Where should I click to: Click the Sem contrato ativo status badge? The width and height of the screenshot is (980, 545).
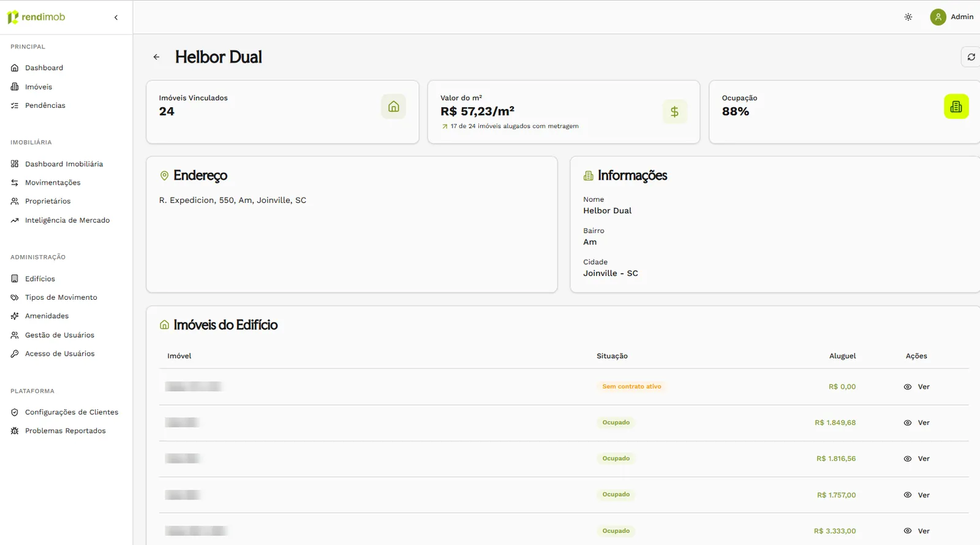coord(631,387)
